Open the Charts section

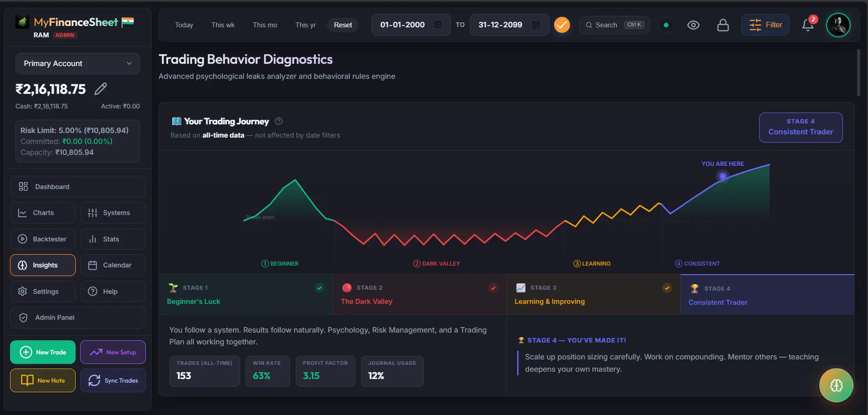point(43,213)
